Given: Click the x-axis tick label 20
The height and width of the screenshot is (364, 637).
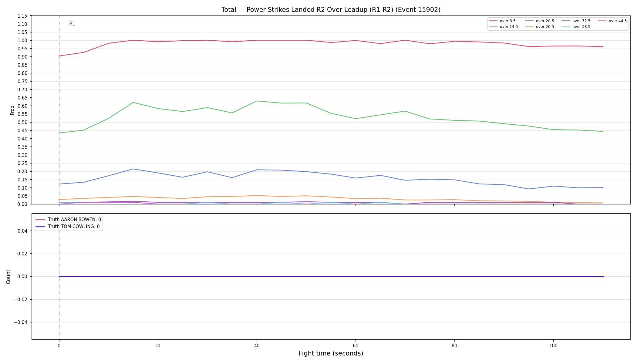Looking at the screenshot, I should pos(158,345).
